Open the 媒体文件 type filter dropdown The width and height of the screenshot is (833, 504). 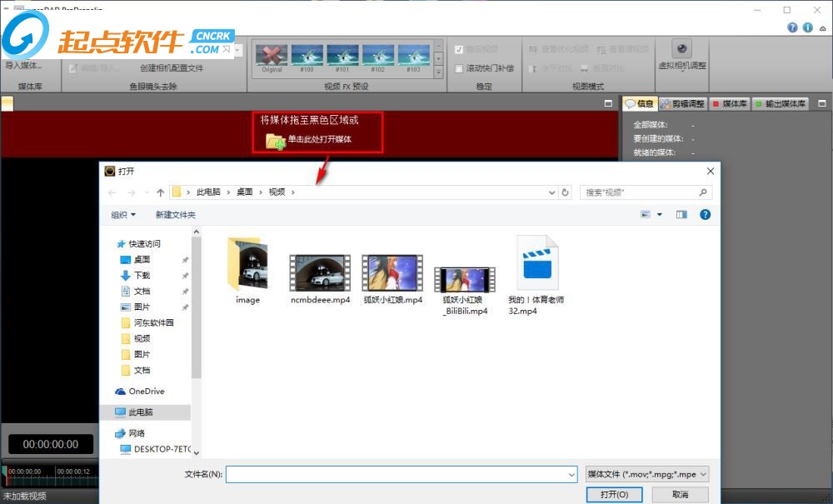pos(647,474)
